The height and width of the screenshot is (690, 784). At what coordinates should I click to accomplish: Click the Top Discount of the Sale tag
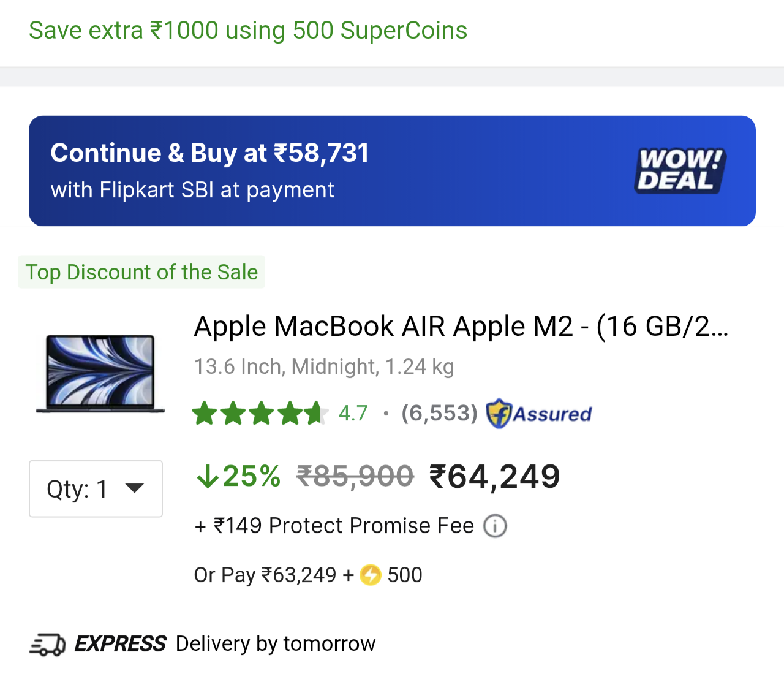point(141,272)
